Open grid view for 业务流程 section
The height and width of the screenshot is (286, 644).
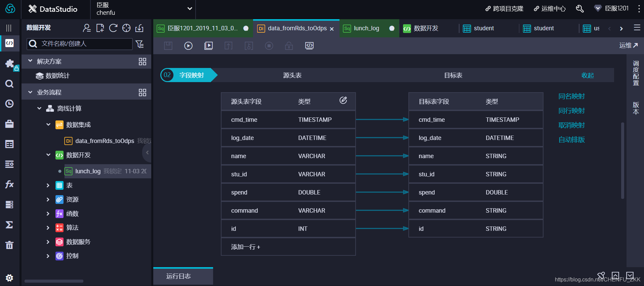pos(143,93)
